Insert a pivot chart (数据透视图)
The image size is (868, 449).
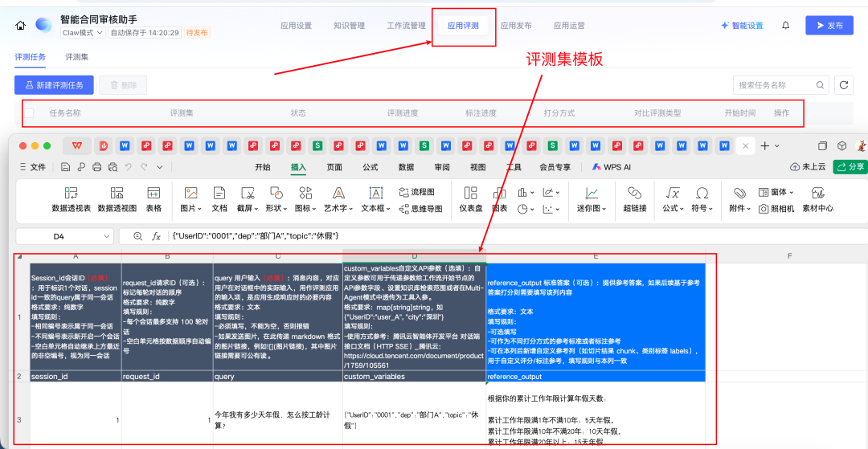pos(117,200)
